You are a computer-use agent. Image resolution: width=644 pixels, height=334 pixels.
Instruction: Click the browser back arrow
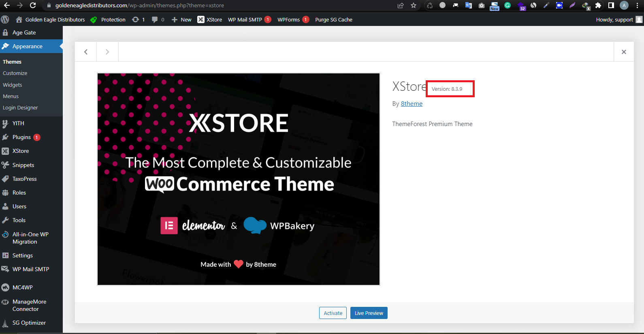[x=6, y=5]
